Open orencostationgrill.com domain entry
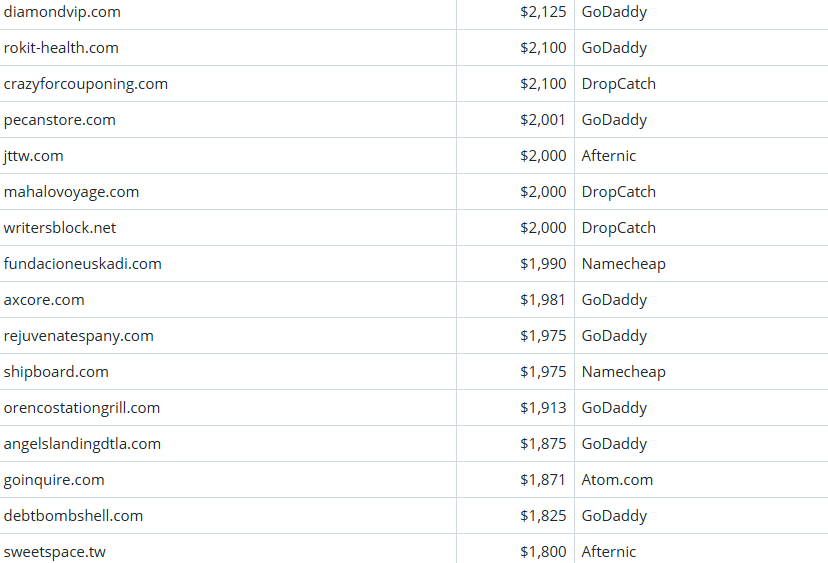 [x=82, y=408]
